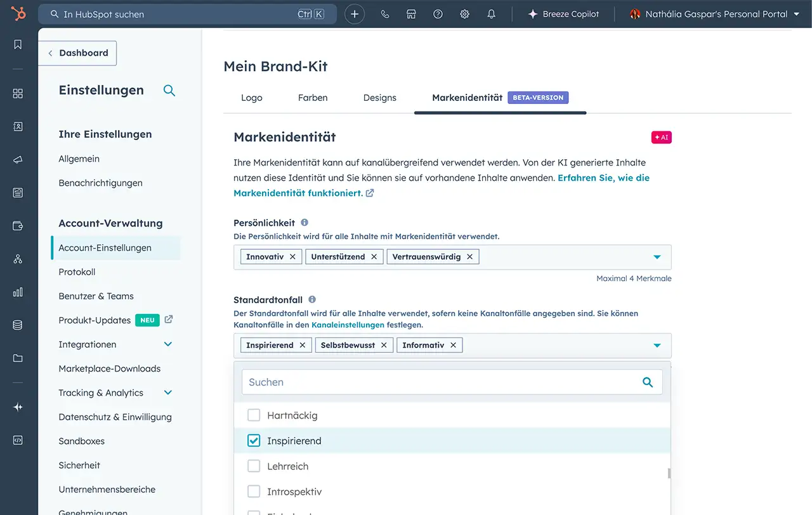Viewport: 812px width, 515px height.
Task: Open Allgemein settings
Action: (79, 159)
